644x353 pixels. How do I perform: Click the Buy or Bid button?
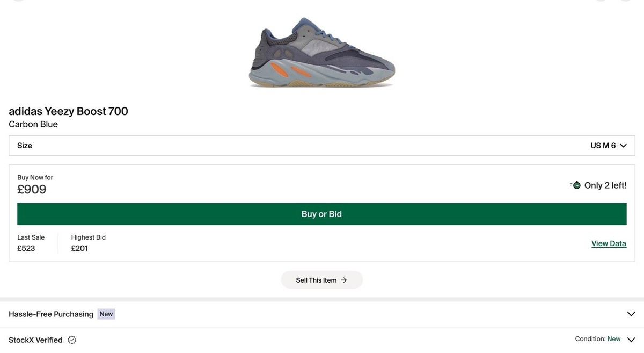click(322, 213)
